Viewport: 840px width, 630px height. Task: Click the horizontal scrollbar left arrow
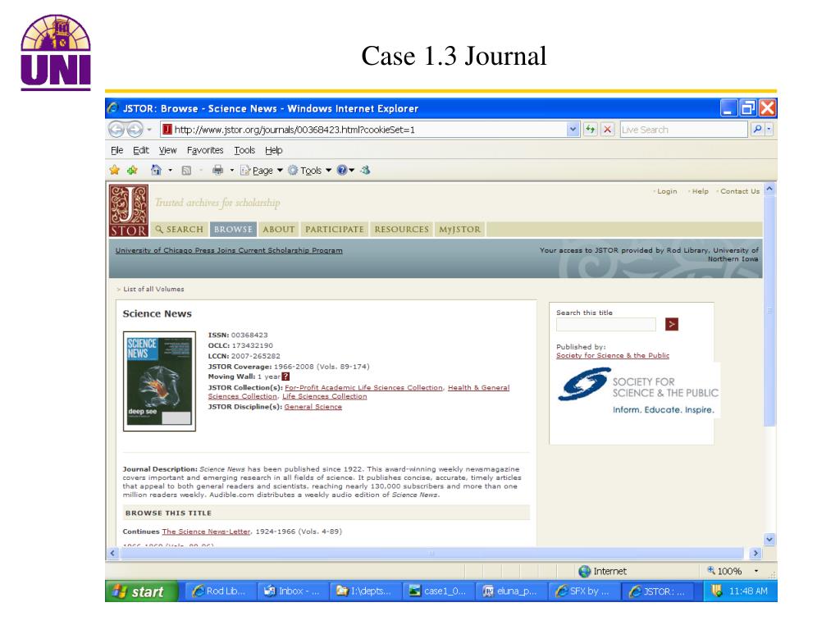click(x=112, y=553)
